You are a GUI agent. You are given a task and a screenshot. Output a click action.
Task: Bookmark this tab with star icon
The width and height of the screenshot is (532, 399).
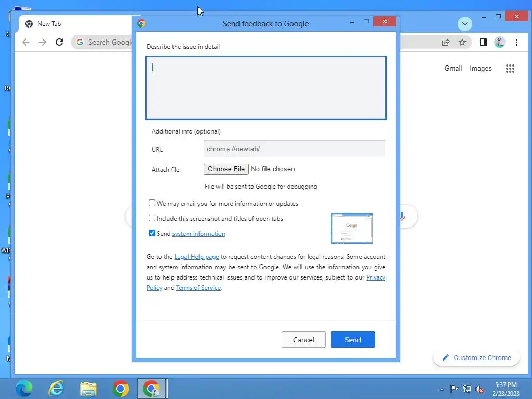pyautogui.click(x=462, y=42)
